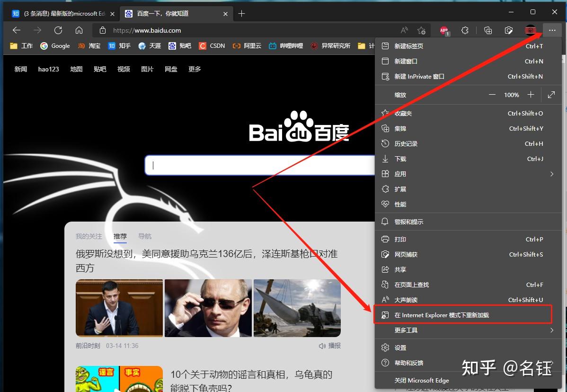Viewport: 567px width, 392px height.
Task: Enter full screen via the zoom row arrow icon
Action: [x=551, y=95]
